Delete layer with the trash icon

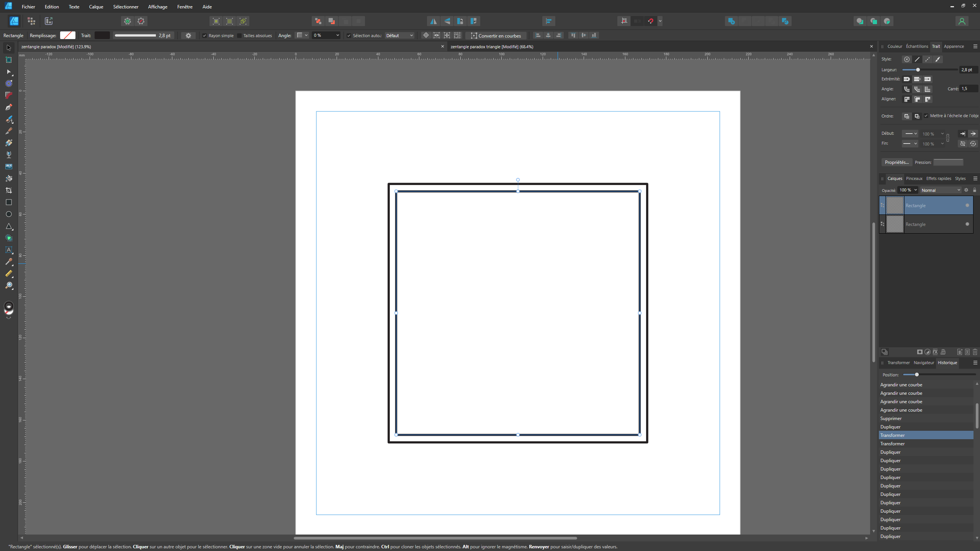975,352
